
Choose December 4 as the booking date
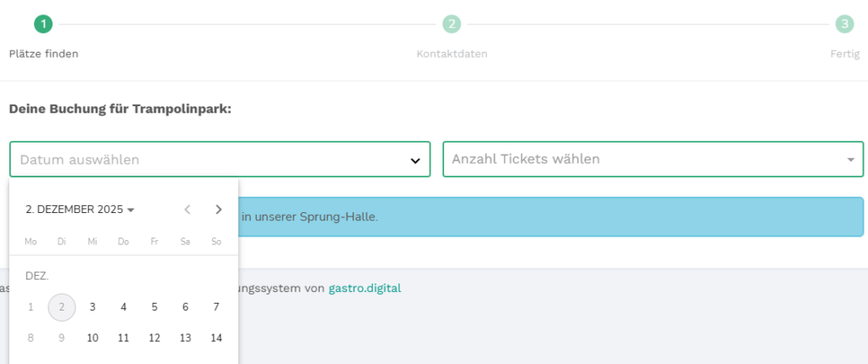click(124, 307)
